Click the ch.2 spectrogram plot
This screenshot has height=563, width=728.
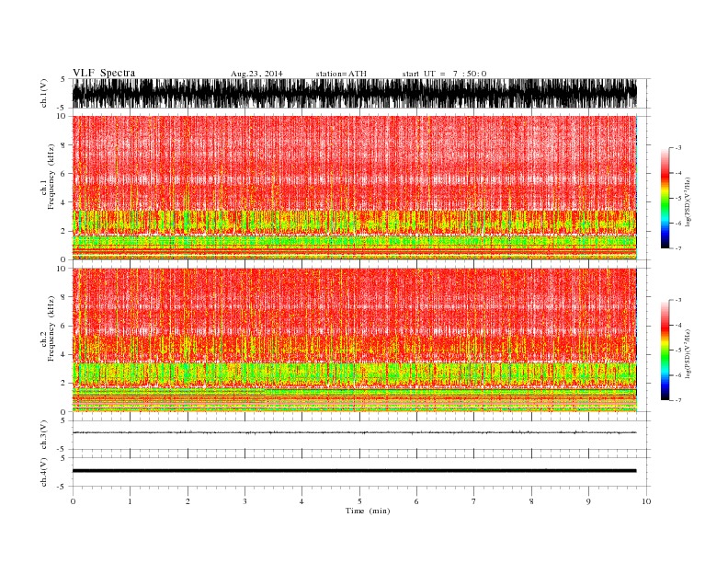[x=354, y=340]
